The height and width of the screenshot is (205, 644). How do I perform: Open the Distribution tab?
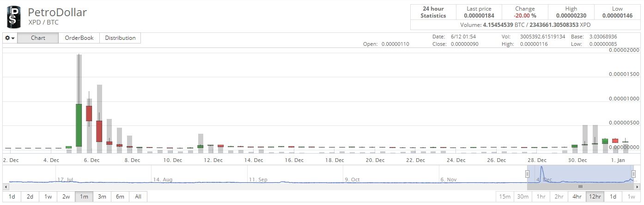pos(120,38)
